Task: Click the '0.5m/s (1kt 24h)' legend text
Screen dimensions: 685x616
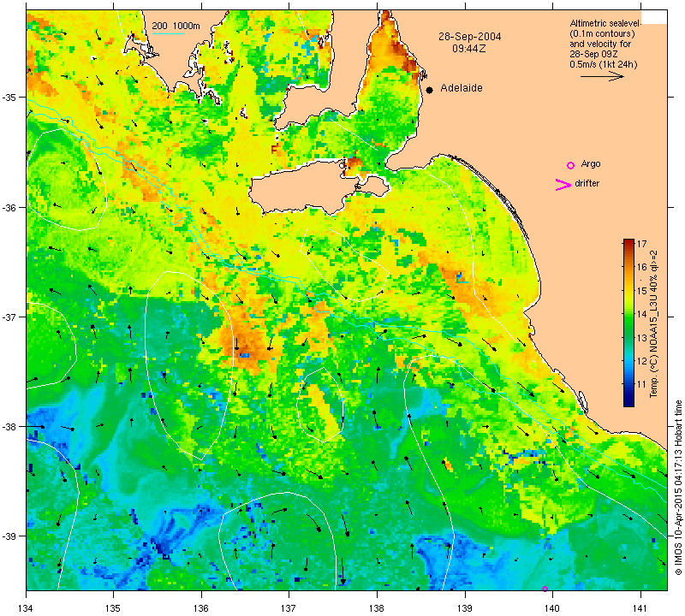Action: 604,65
